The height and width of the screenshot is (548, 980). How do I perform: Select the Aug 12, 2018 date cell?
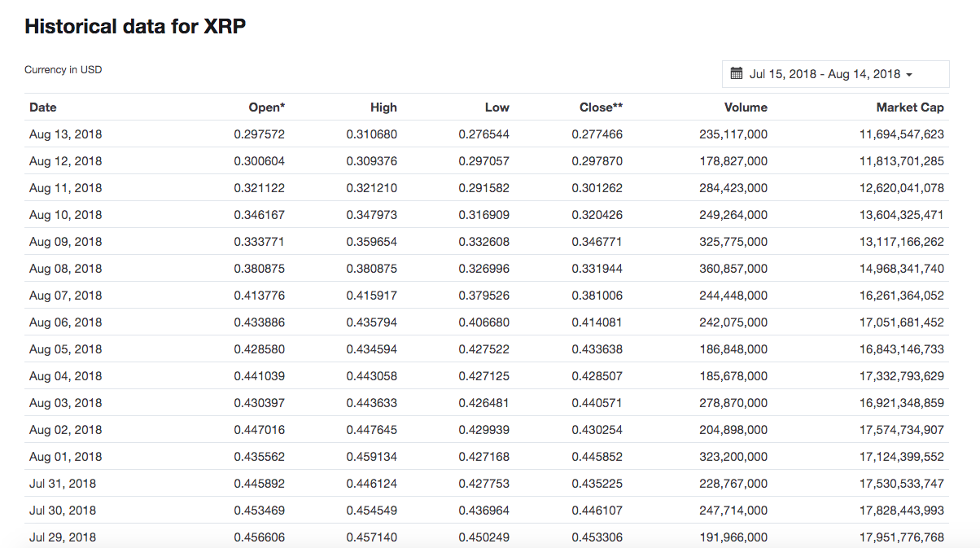66,161
